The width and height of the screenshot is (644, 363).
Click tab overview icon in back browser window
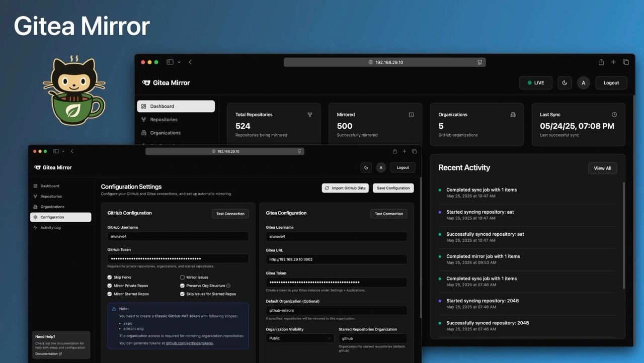(x=626, y=62)
